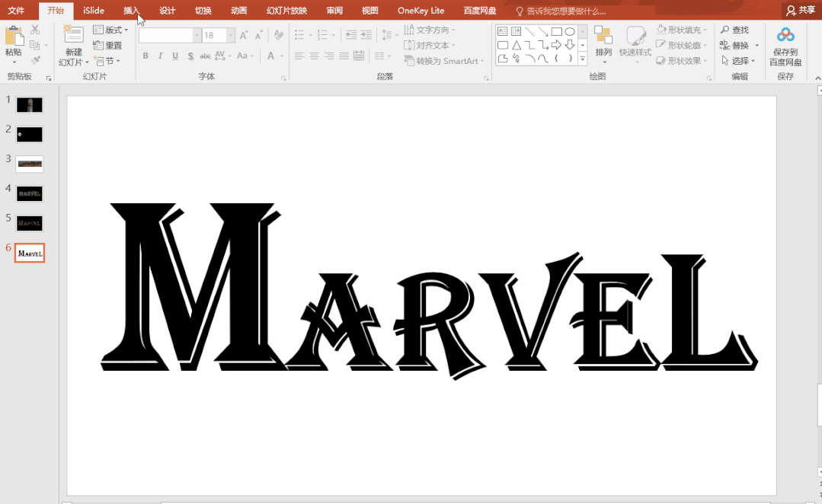
Task: Select the down block arrow shape
Action: (x=570, y=45)
